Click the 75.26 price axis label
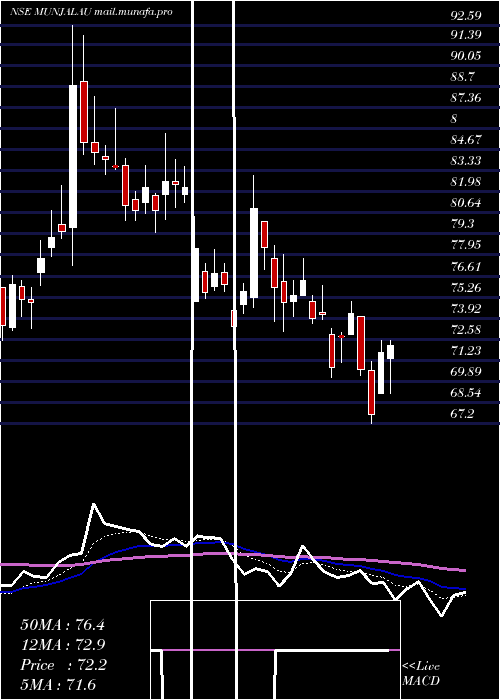Screen dimensions: 500x700 tap(466, 288)
